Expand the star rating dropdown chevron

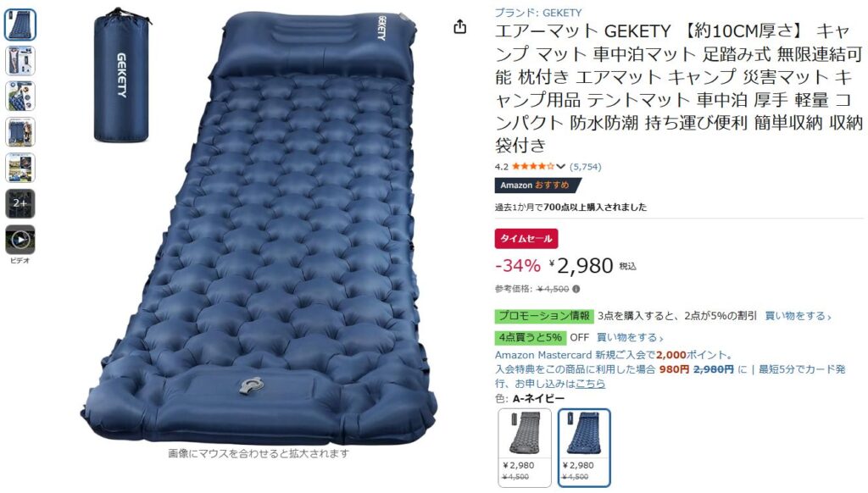pyautogui.click(x=561, y=167)
